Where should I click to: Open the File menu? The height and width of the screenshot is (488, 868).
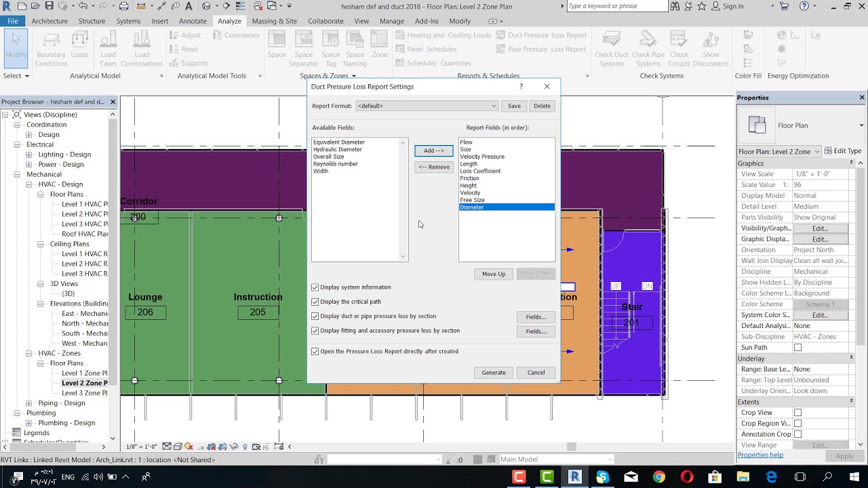point(13,21)
